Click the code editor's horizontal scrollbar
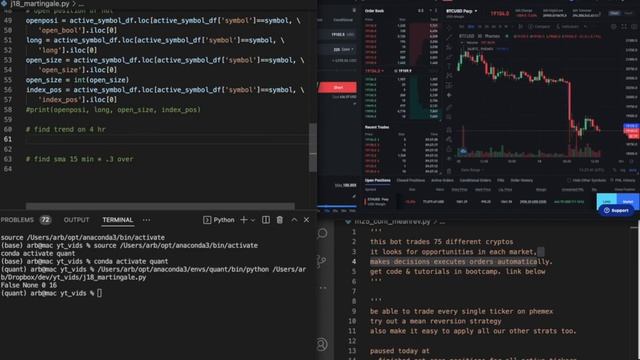 pos(160,206)
